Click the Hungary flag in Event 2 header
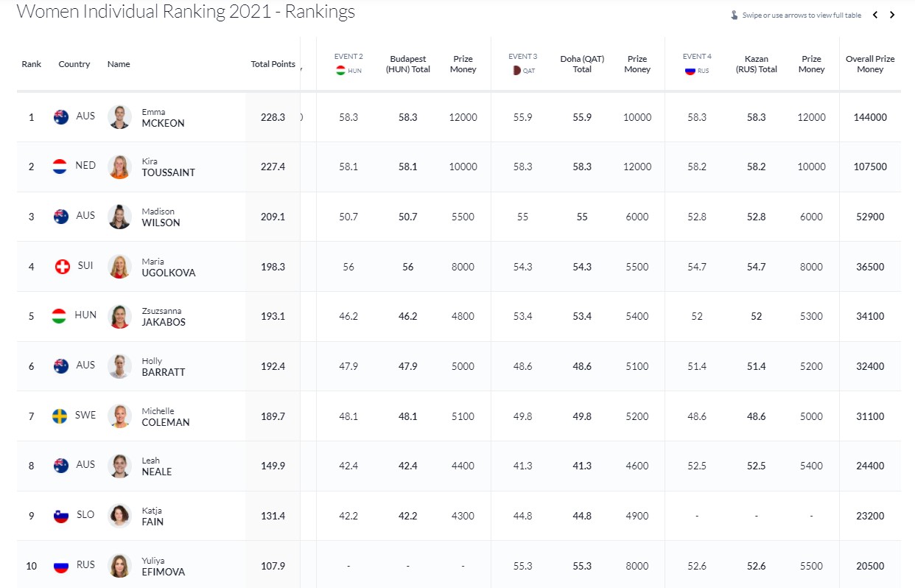Viewport: 915px width, 588px height. coord(340,70)
